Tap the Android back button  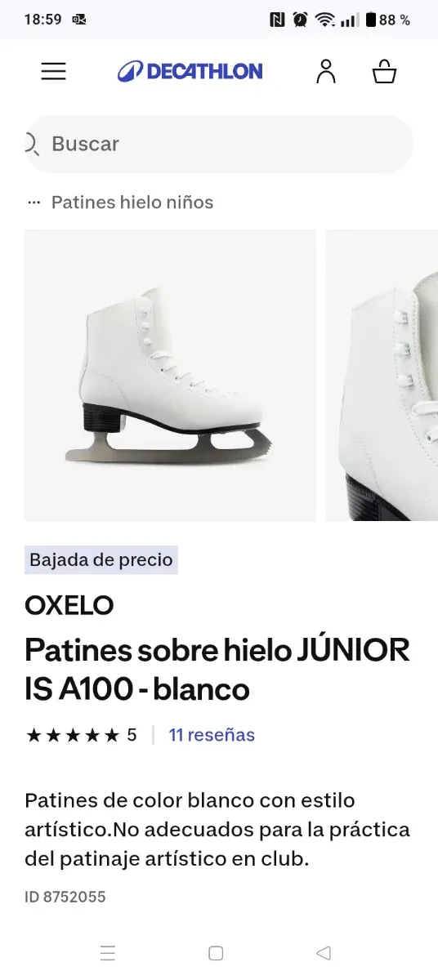(324, 953)
